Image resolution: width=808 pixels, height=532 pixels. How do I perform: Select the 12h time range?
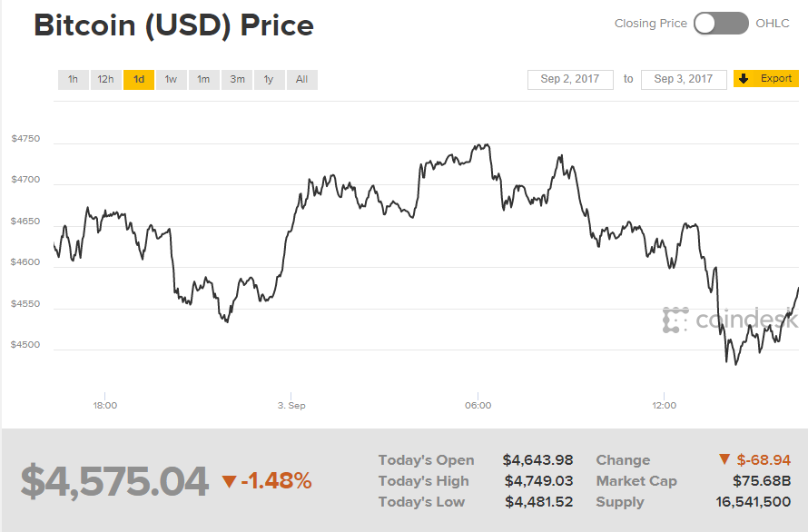click(105, 80)
